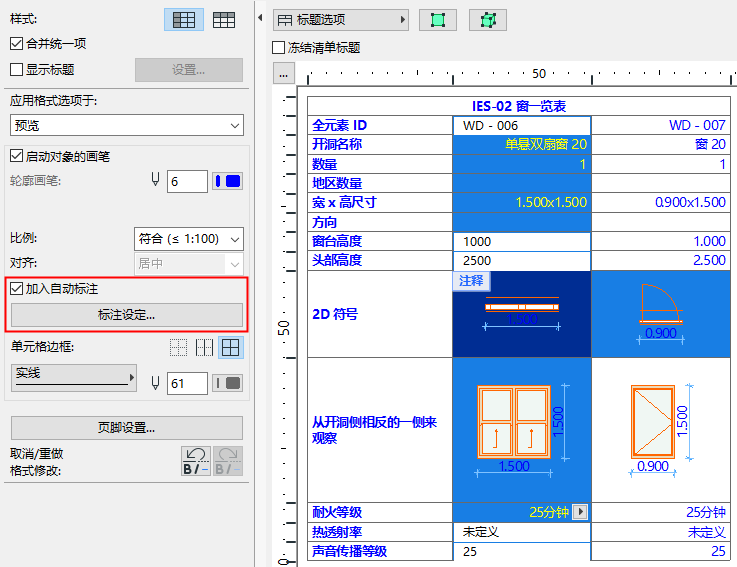Open 页脚设置... footer settings
Image resolution: width=737 pixels, height=567 pixels.
click(126, 427)
